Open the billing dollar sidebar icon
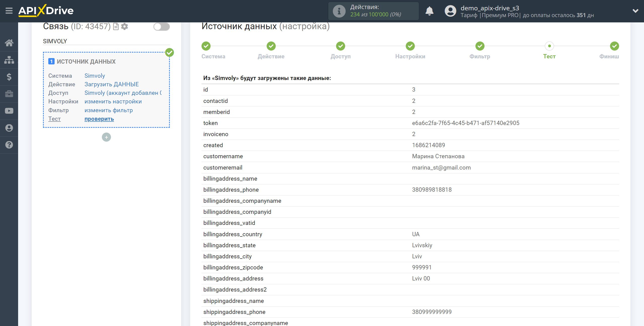This screenshot has width=644, height=326. pyautogui.click(x=9, y=77)
